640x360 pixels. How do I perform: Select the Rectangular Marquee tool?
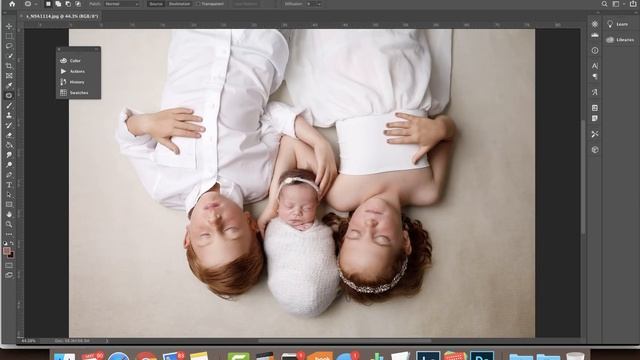9,36
